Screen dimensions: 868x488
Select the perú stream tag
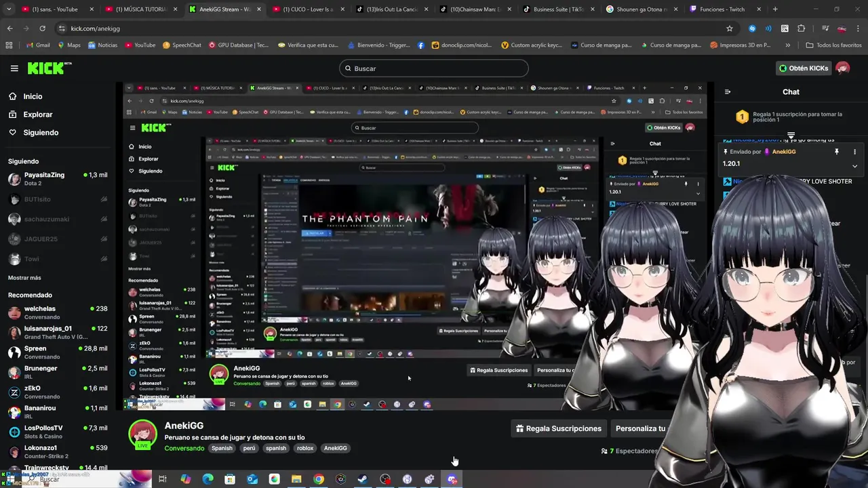pos(249,448)
